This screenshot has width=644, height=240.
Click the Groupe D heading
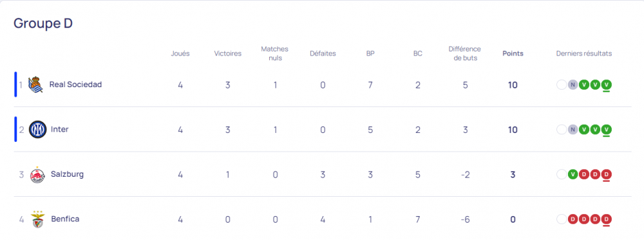[43, 23]
